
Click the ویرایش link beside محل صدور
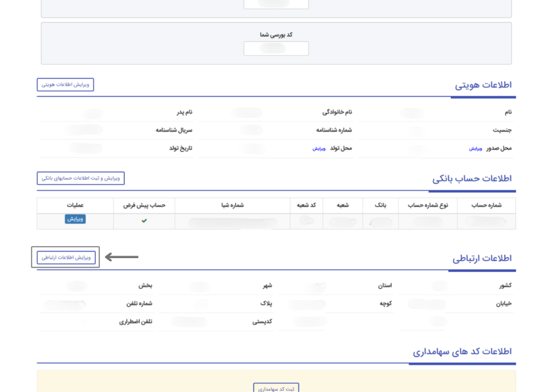(475, 148)
